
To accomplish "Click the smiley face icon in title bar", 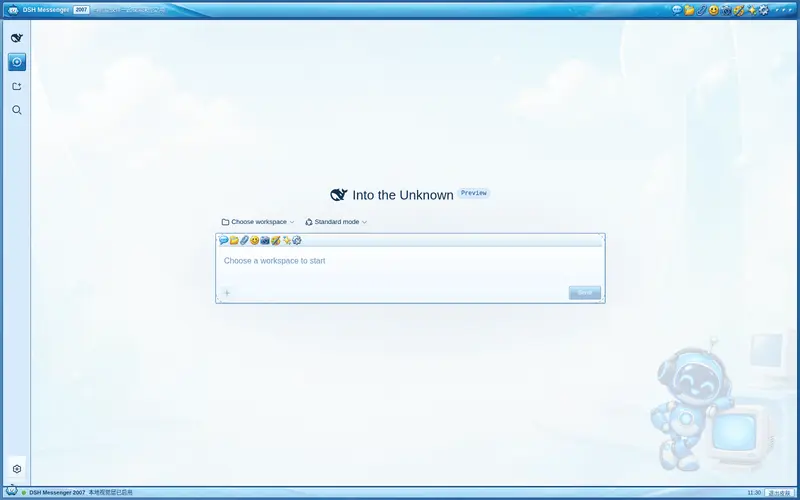I will click(x=714, y=10).
